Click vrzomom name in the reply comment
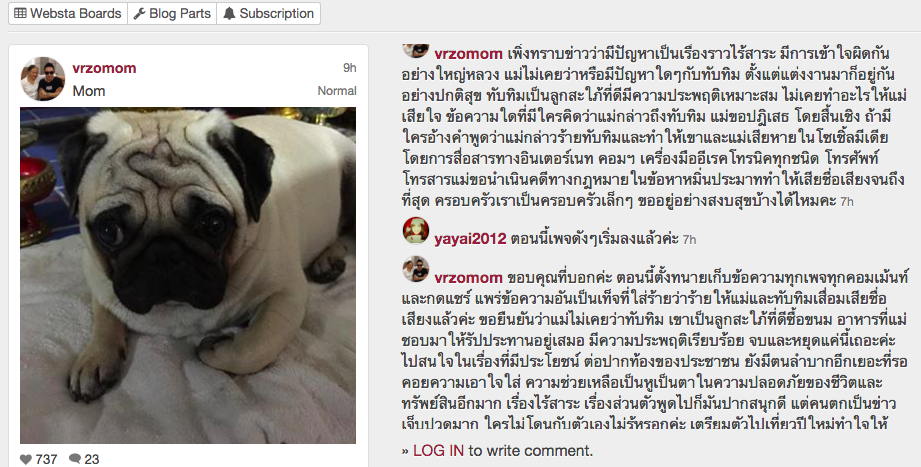Viewport: 921px width, 467px height. click(468, 277)
